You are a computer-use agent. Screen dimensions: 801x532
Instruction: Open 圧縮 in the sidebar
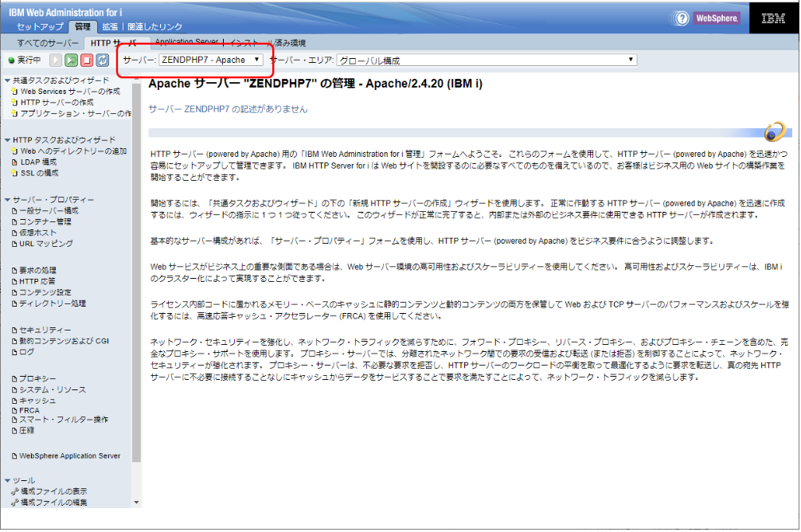(26, 432)
